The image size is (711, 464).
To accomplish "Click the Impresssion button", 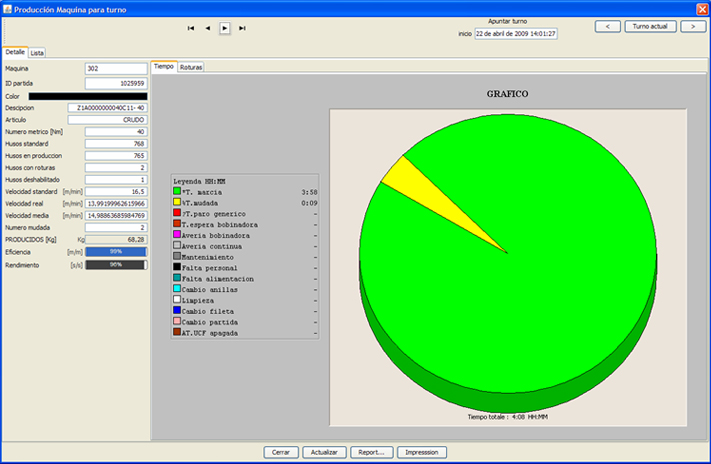I will pyautogui.click(x=422, y=452).
